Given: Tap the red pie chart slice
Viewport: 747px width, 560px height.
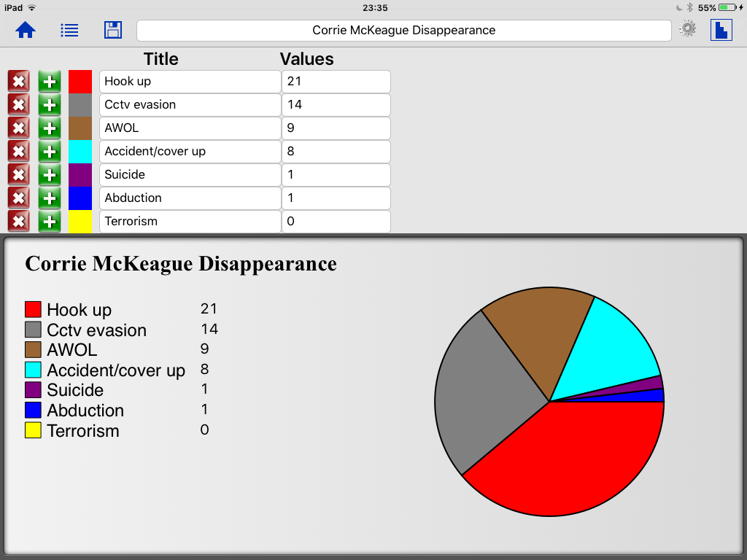Looking at the screenshot, I should (x=569, y=459).
